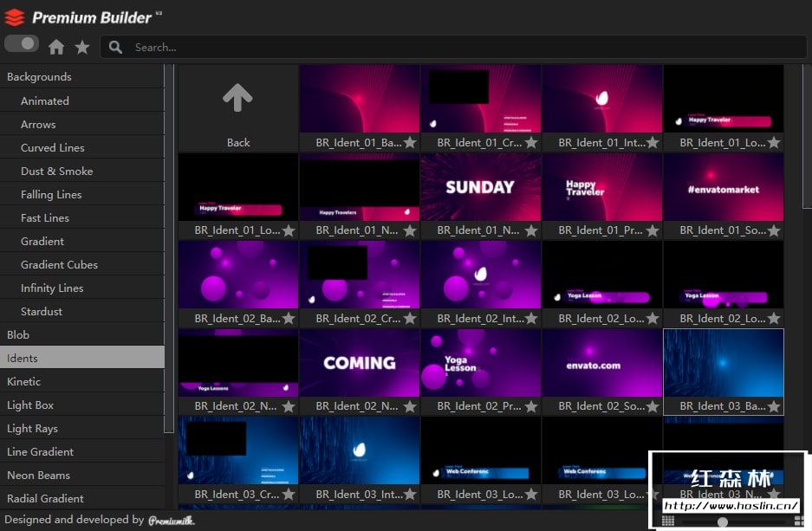Click the small-grid view icon at bottom

click(668, 521)
